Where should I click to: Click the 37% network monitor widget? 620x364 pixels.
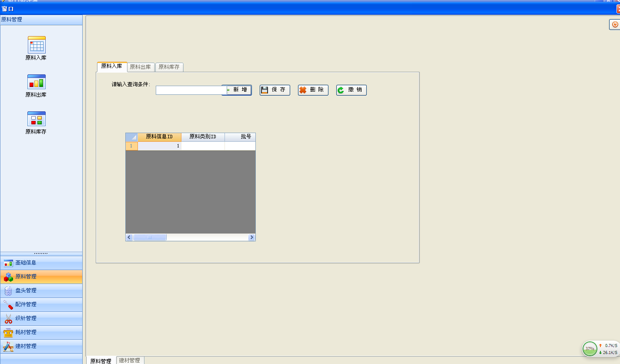[x=601, y=349]
